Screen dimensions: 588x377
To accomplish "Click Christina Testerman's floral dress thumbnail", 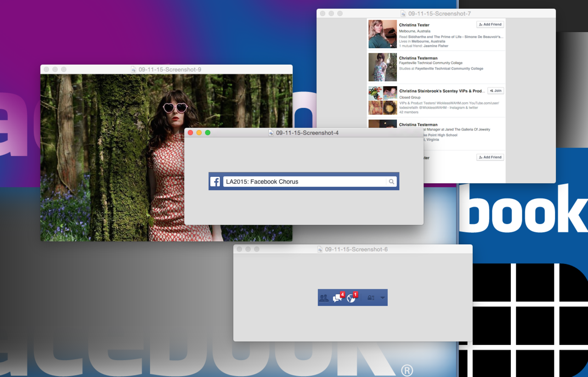I will click(x=383, y=67).
